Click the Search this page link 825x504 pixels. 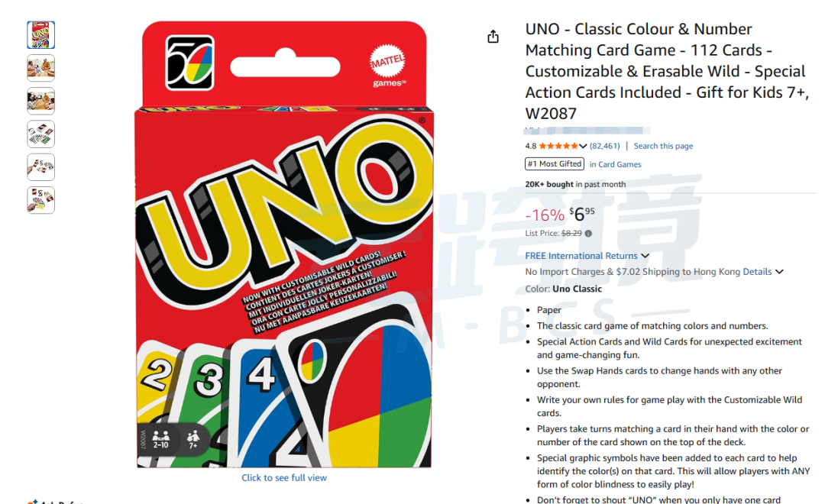click(663, 147)
